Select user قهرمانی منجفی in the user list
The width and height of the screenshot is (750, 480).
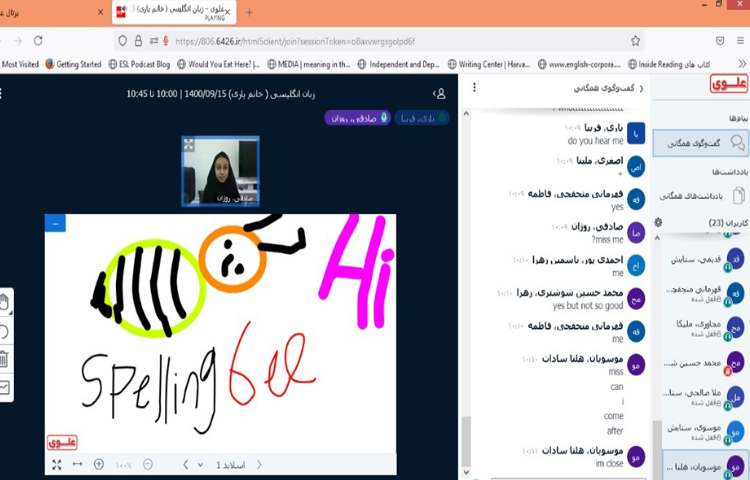[703, 293]
